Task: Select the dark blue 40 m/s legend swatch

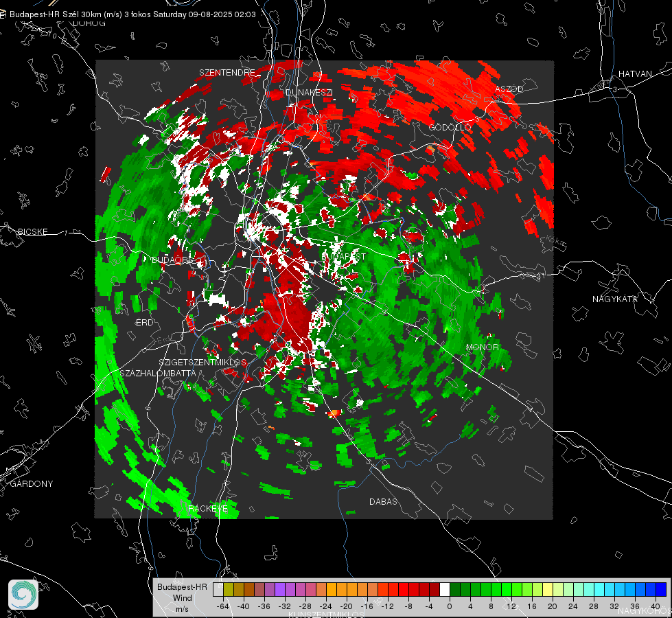Action: point(661,589)
